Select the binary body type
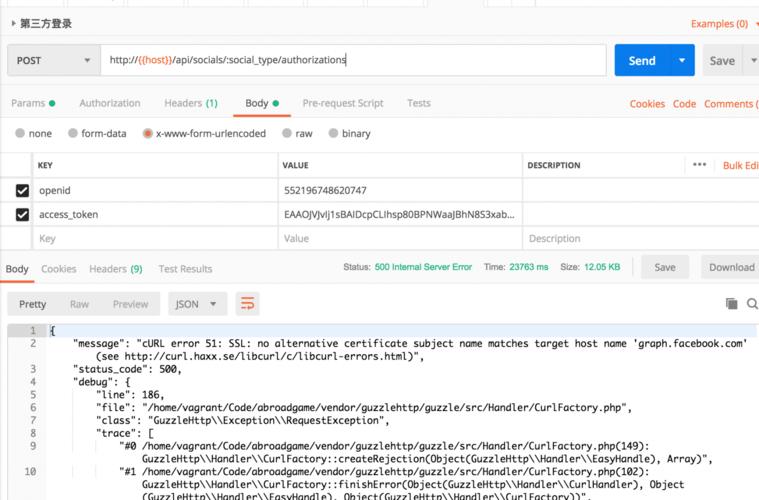The height and width of the screenshot is (500, 759). (x=349, y=133)
